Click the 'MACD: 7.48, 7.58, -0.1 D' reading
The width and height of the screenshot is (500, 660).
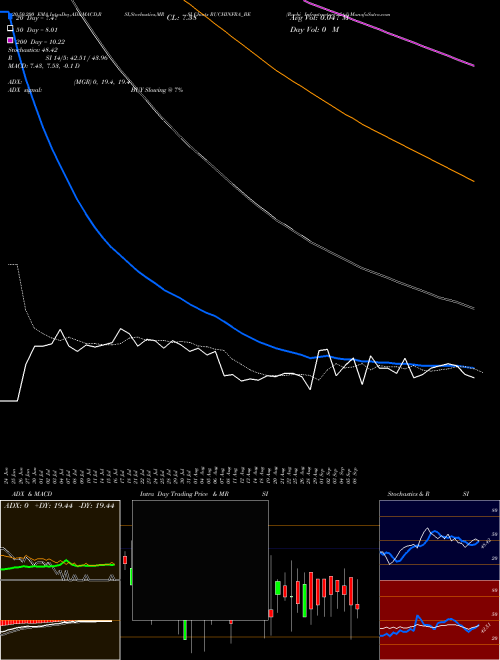pos(44,66)
